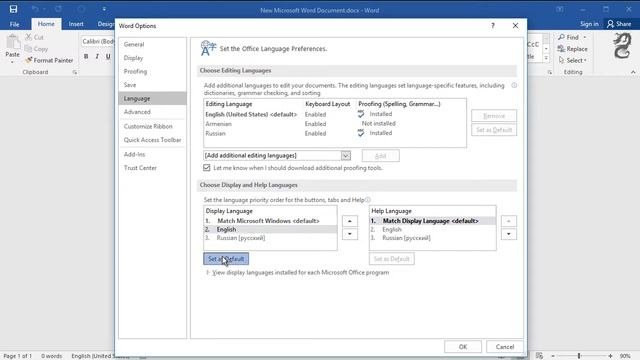The height and width of the screenshot is (360, 640).
Task: Click the zoom slider handle in status bar
Action: click(x=579, y=356)
